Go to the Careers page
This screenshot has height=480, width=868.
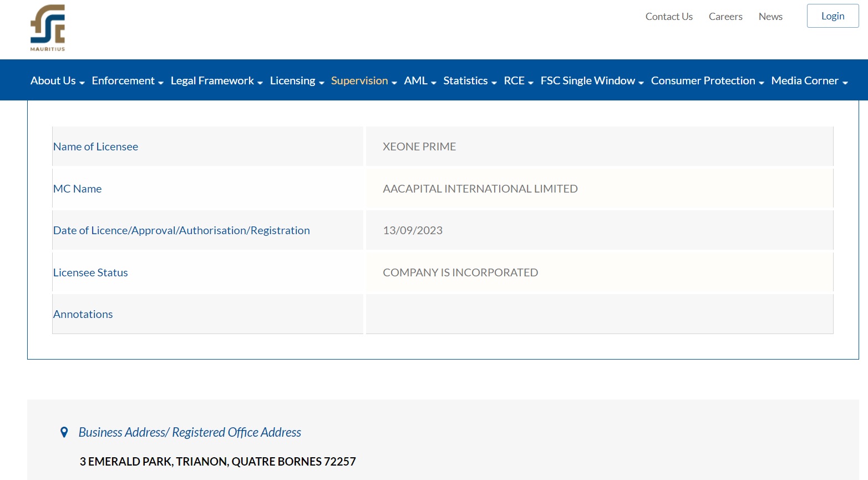coord(725,17)
